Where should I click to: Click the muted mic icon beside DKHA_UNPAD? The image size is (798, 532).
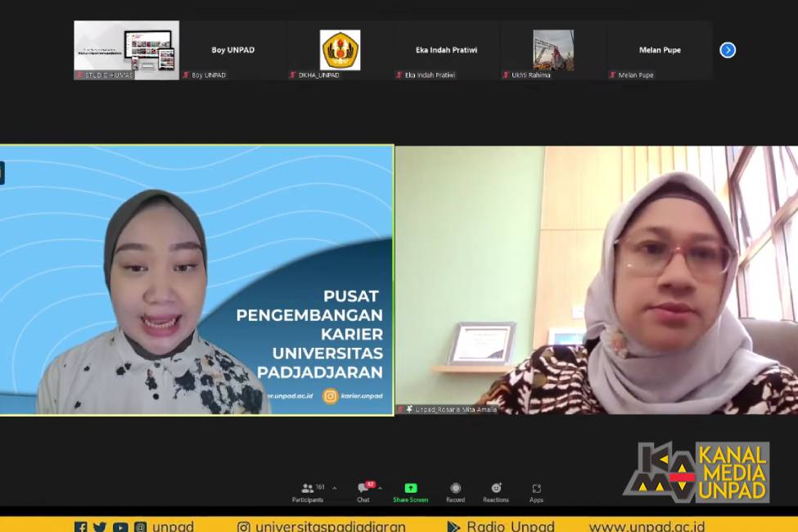pyautogui.click(x=293, y=75)
